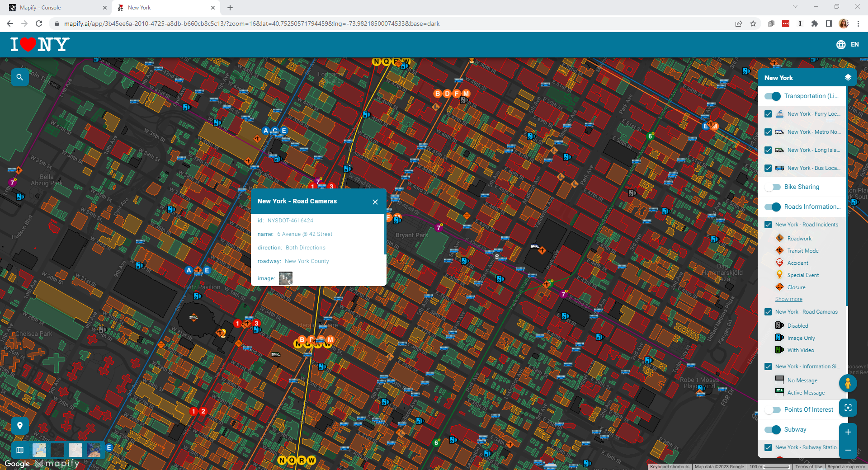Uncheck New York - Subway Stations layer

coord(768,447)
